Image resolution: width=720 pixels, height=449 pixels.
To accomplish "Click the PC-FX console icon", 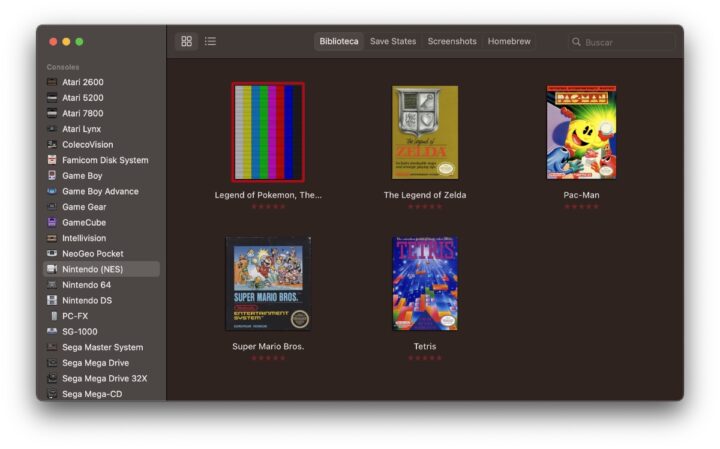I will tap(54, 316).
